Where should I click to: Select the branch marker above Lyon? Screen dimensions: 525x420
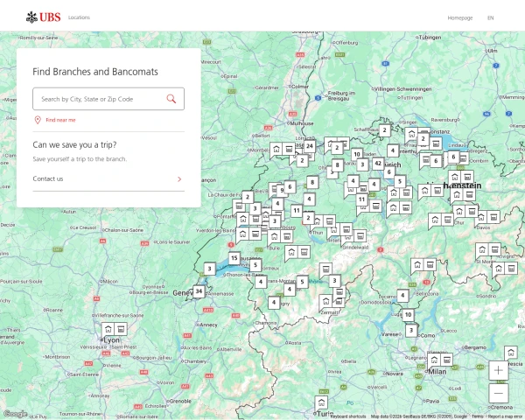pyautogui.click(x=108, y=329)
